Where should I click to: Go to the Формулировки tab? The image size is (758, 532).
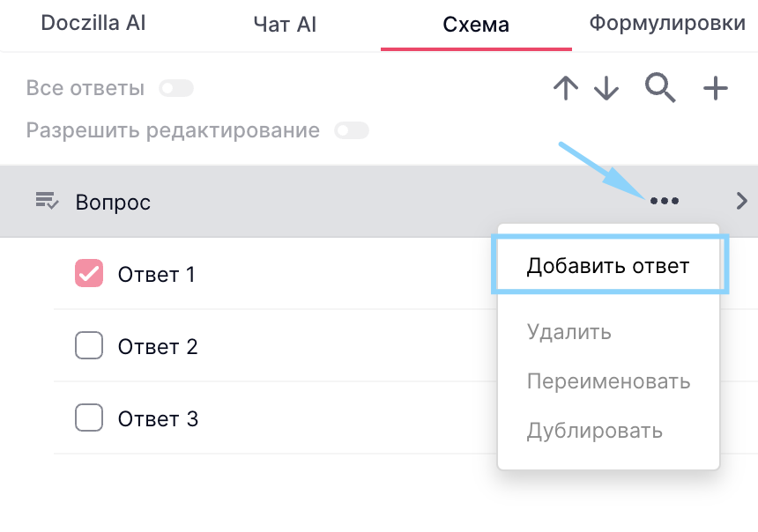tap(667, 24)
